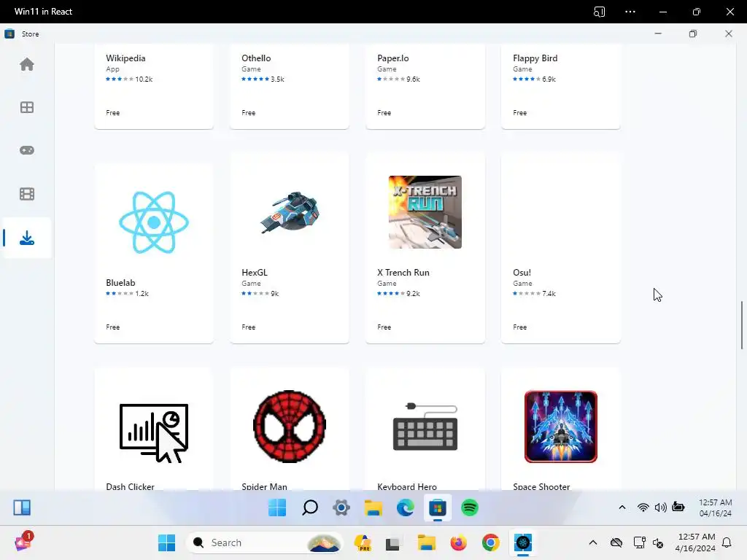Click Free price under Wikipedia
This screenshot has width=747, height=560.
[x=113, y=113]
